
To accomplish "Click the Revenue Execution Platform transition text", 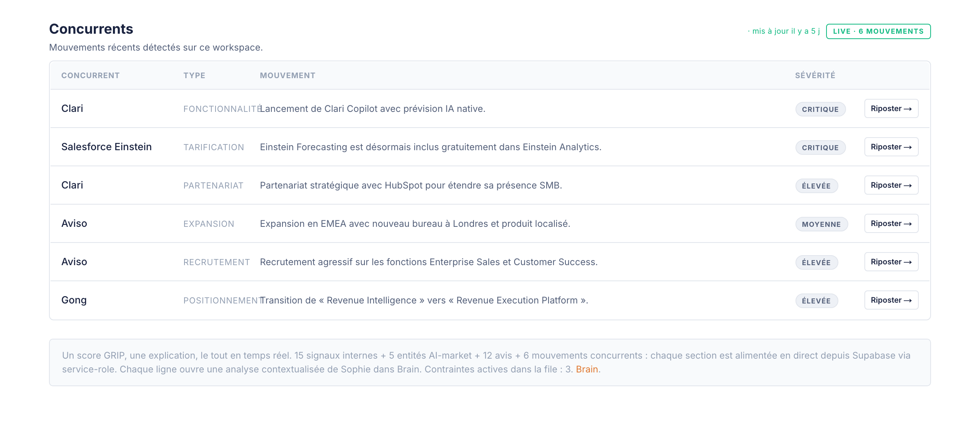I will click(x=424, y=300).
